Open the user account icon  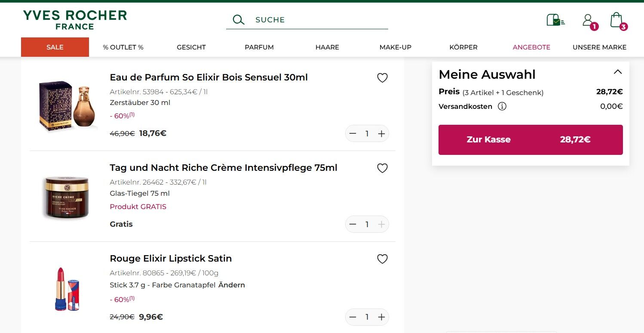point(588,20)
